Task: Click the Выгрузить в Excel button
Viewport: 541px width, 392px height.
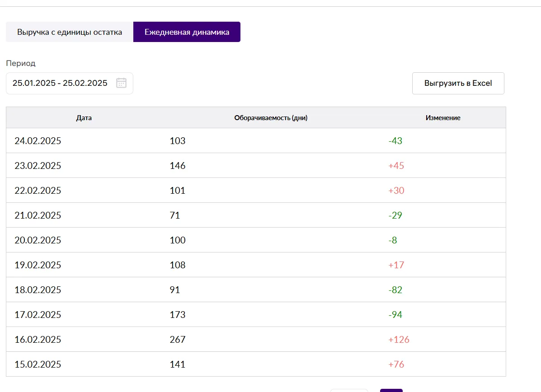Action: click(458, 83)
